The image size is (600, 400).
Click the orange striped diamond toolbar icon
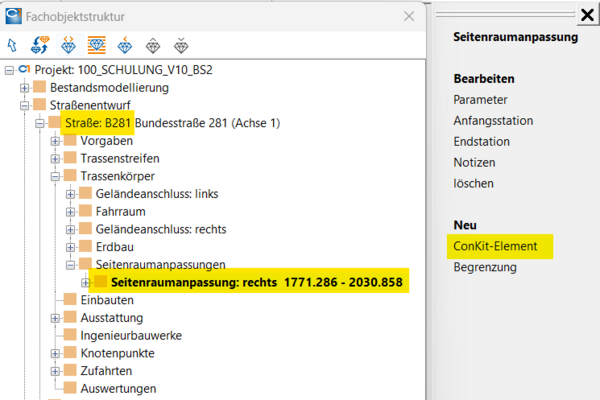(x=96, y=45)
